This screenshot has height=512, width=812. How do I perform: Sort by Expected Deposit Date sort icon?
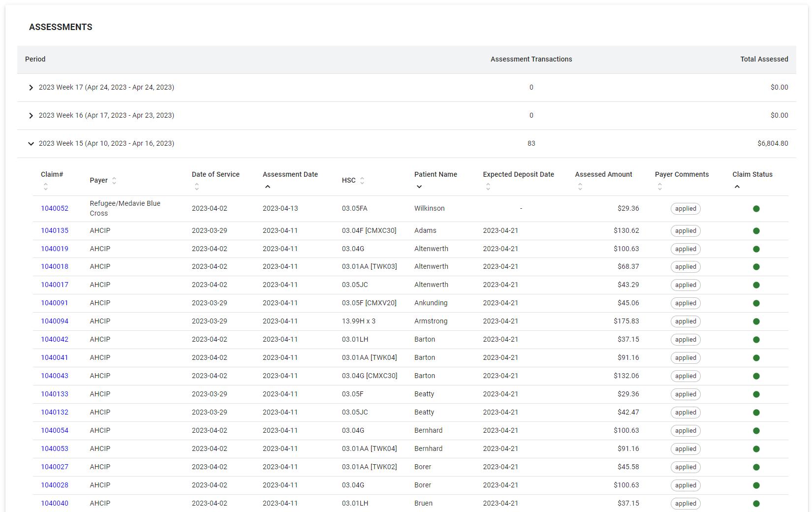click(x=488, y=187)
